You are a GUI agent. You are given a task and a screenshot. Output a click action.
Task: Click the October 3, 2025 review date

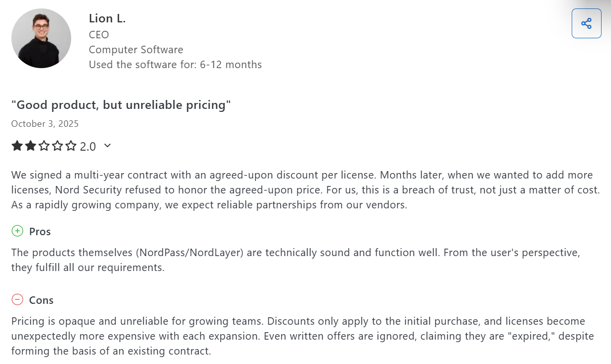click(x=45, y=124)
